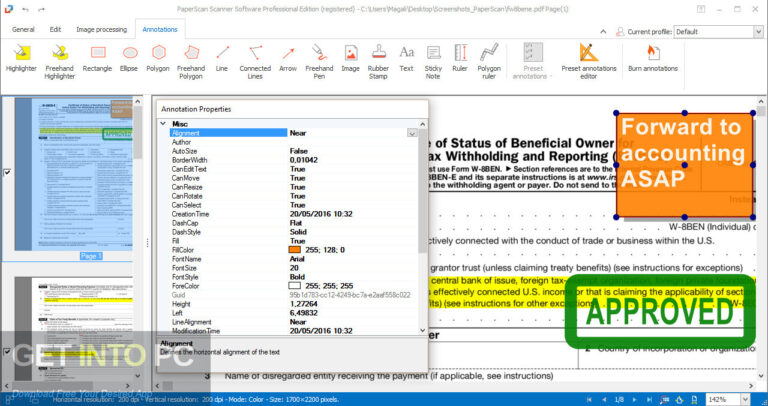Image resolution: width=768 pixels, height=406 pixels.
Task: Insert an Image annotation
Action: click(x=351, y=58)
